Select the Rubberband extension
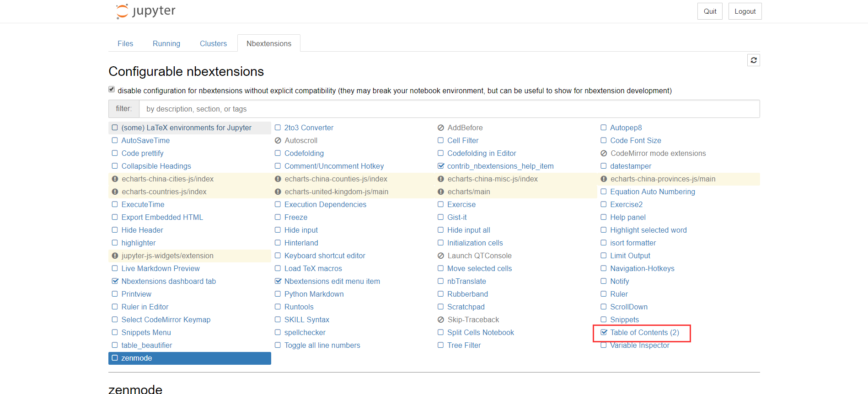 click(468, 294)
